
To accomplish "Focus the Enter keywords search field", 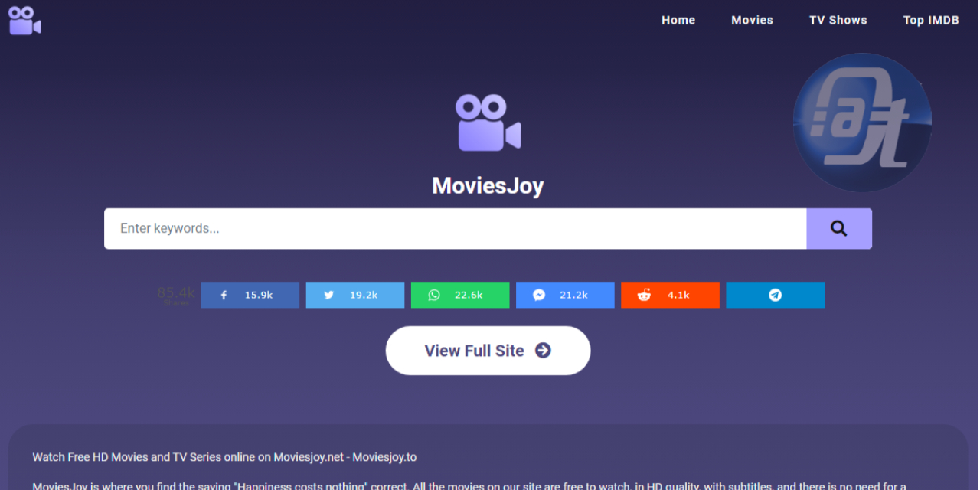I will click(456, 228).
